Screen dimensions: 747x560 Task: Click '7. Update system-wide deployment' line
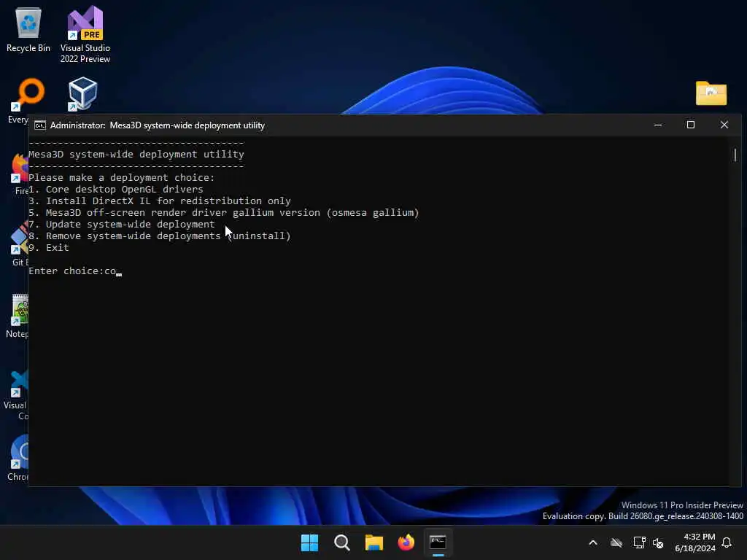coord(122,225)
